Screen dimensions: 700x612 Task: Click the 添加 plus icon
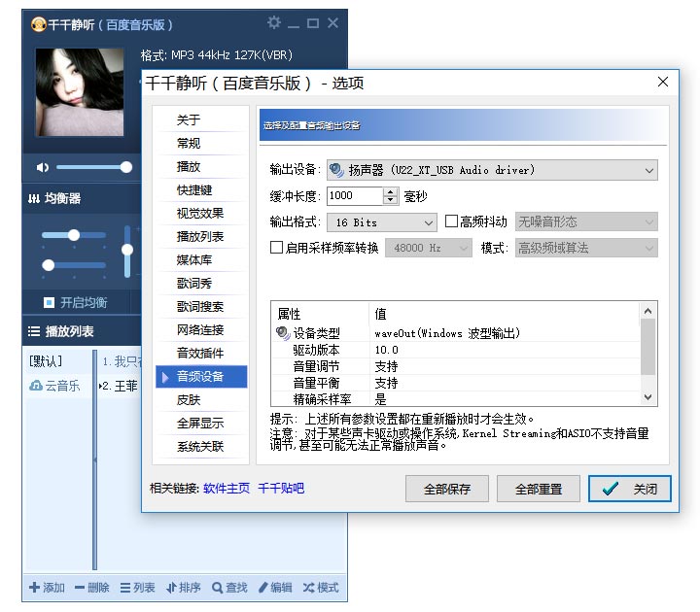(34, 588)
